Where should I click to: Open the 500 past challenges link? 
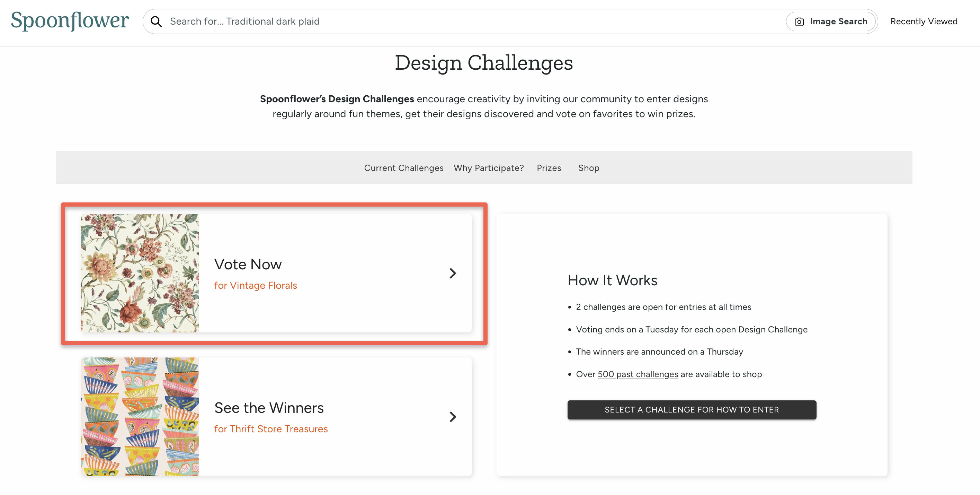pyautogui.click(x=638, y=374)
